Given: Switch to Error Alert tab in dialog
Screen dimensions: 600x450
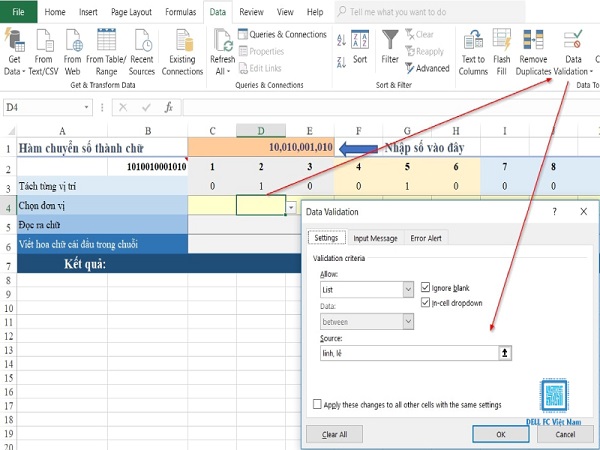Looking at the screenshot, I should tap(426, 238).
